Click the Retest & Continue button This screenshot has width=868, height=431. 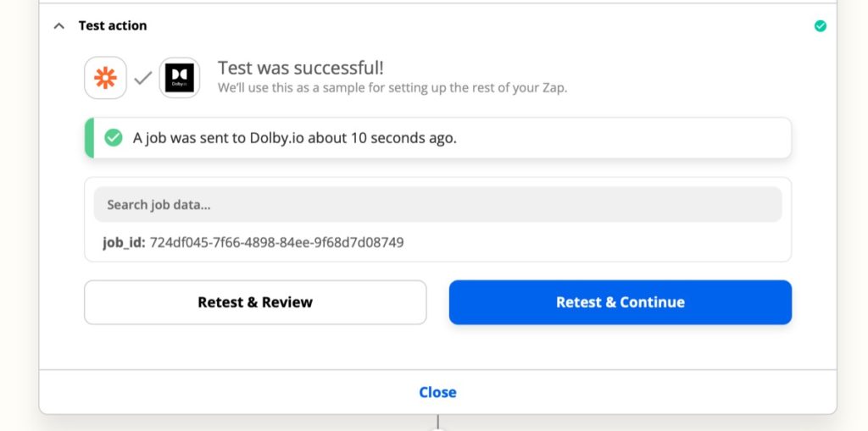click(x=620, y=302)
